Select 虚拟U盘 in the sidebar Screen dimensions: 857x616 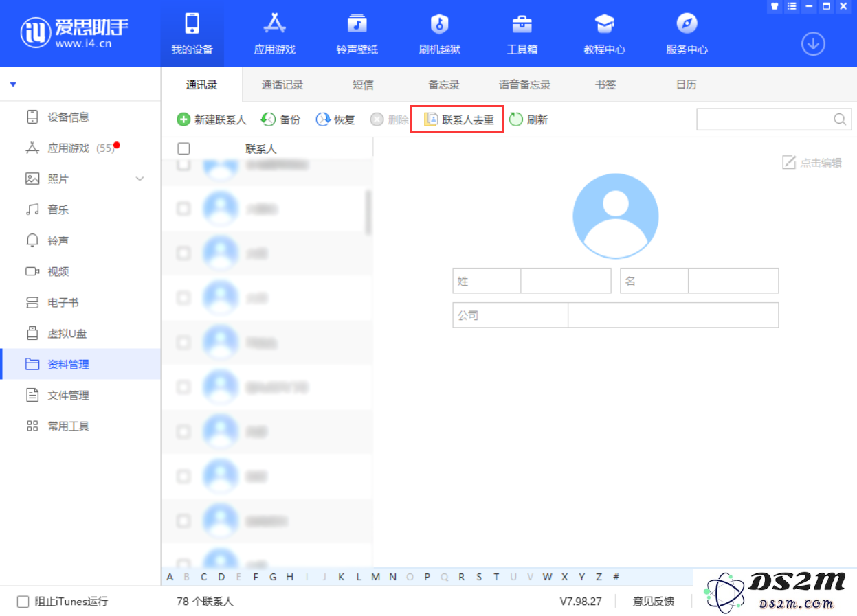[80, 334]
